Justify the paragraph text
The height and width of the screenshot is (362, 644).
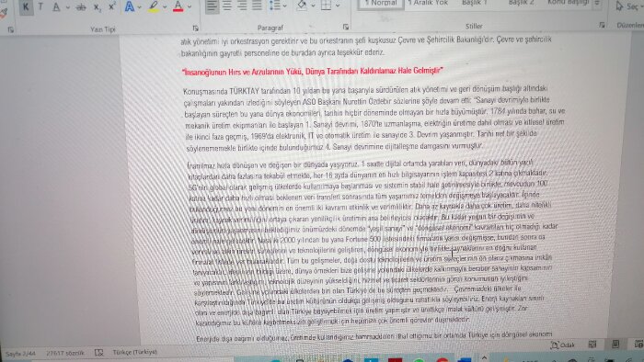pyautogui.click(x=257, y=6)
